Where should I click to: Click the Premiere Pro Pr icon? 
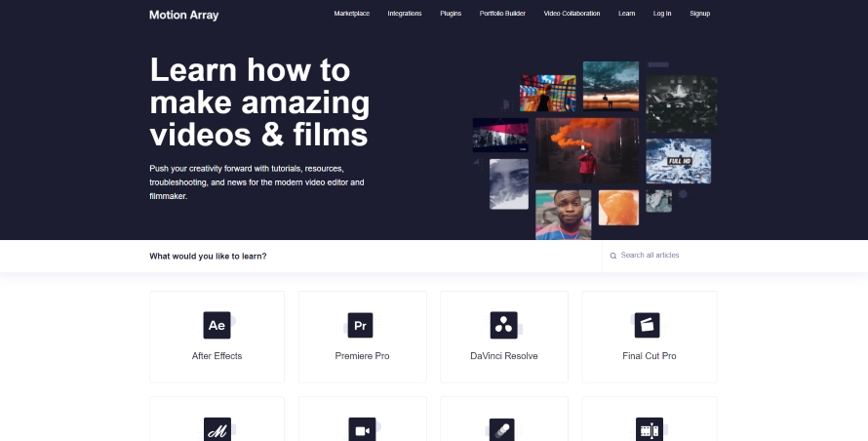coord(360,325)
